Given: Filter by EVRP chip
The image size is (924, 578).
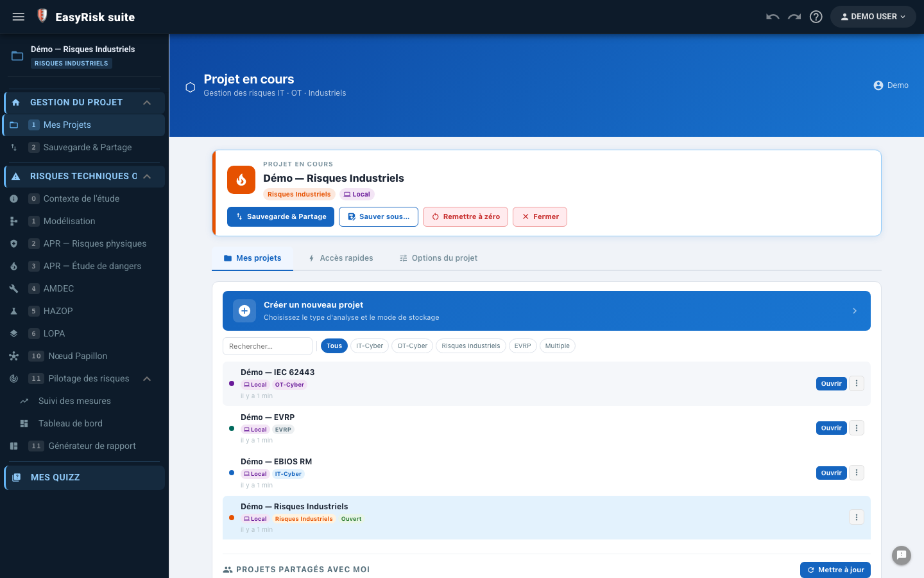Looking at the screenshot, I should [x=523, y=346].
